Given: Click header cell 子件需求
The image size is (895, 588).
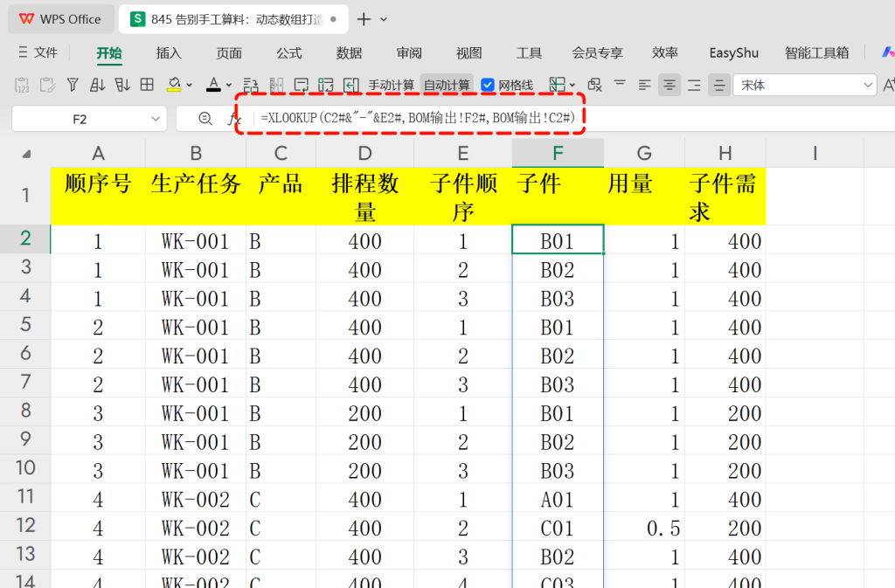Looking at the screenshot, I should pos(725,196).
